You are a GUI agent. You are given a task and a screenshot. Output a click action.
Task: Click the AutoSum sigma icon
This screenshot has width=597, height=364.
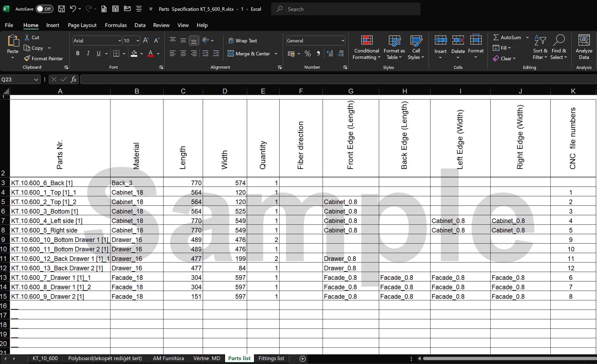coord(496,37)
